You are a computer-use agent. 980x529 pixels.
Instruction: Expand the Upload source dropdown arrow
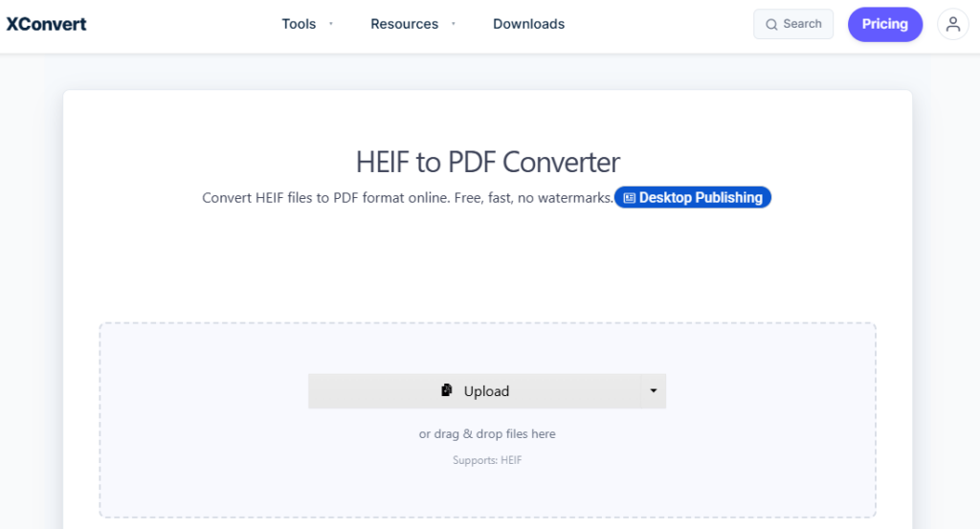point(653,391)
